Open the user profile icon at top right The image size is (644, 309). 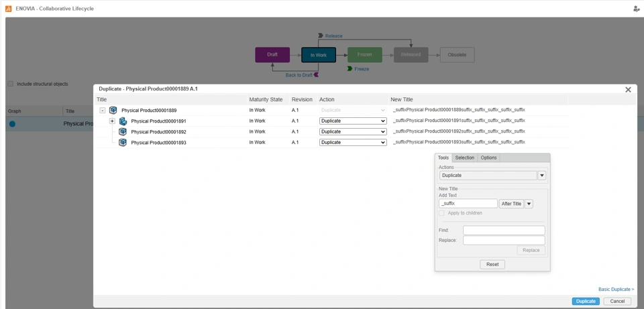[636, 8]
